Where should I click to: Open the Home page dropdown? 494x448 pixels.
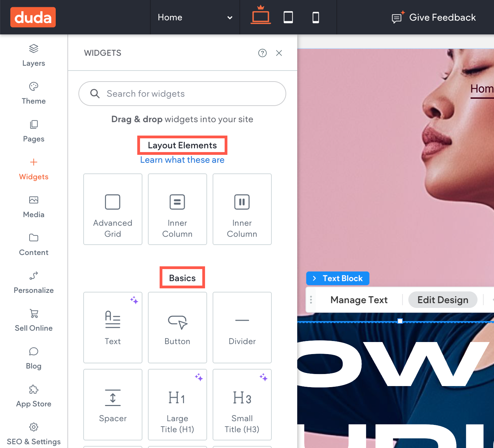(x=195, y=18)
